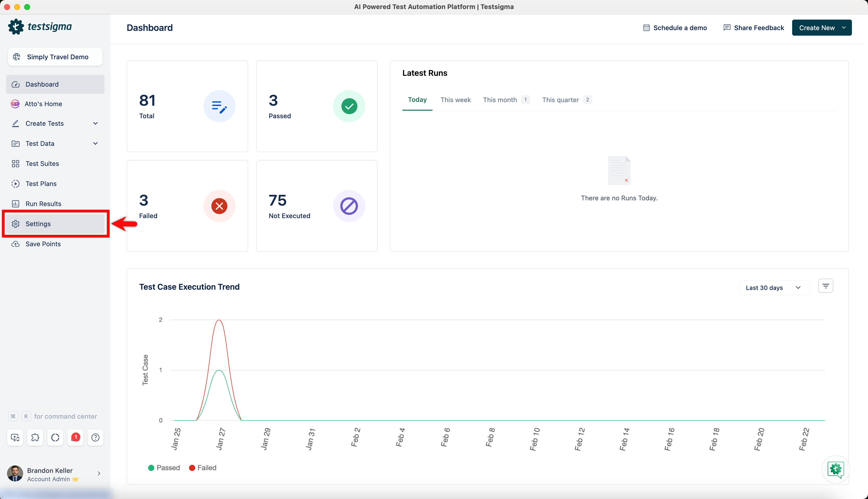Open the Last 30 days dropdown
The image size is (868, 499).
(x=773, y=288)
